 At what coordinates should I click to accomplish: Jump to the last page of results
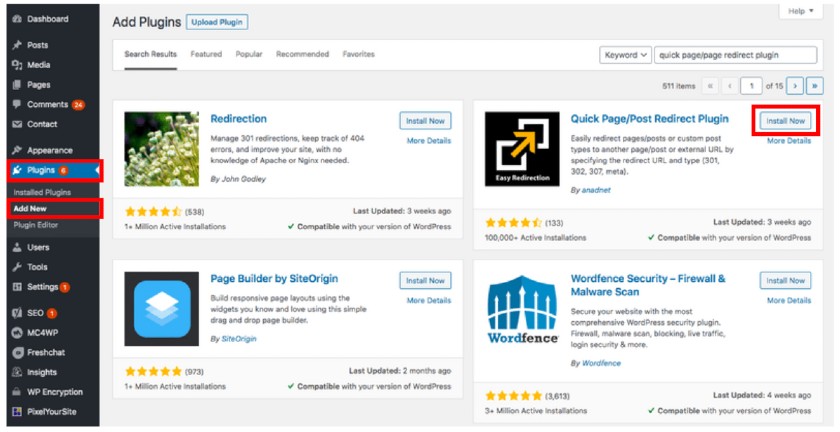815,86
